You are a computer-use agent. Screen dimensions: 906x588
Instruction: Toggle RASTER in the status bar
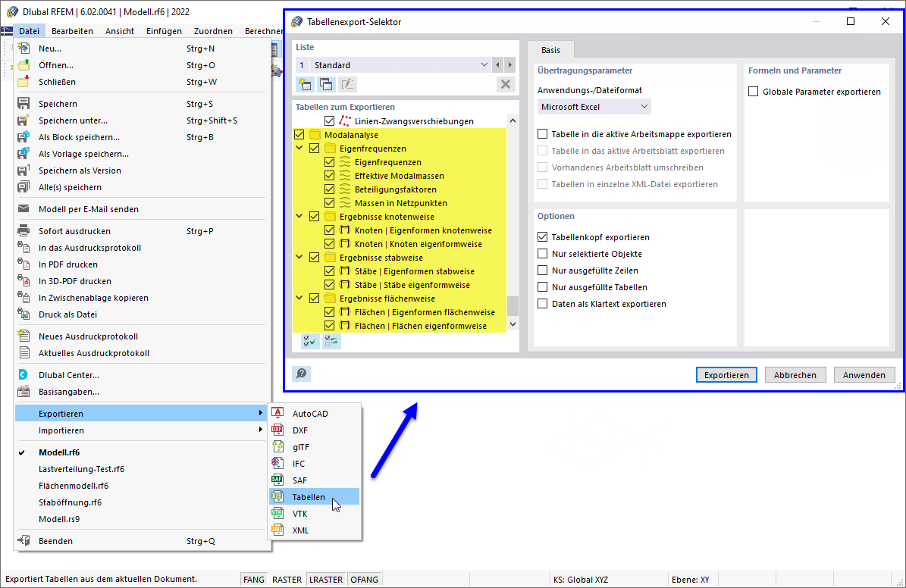[x=287, y=580]
